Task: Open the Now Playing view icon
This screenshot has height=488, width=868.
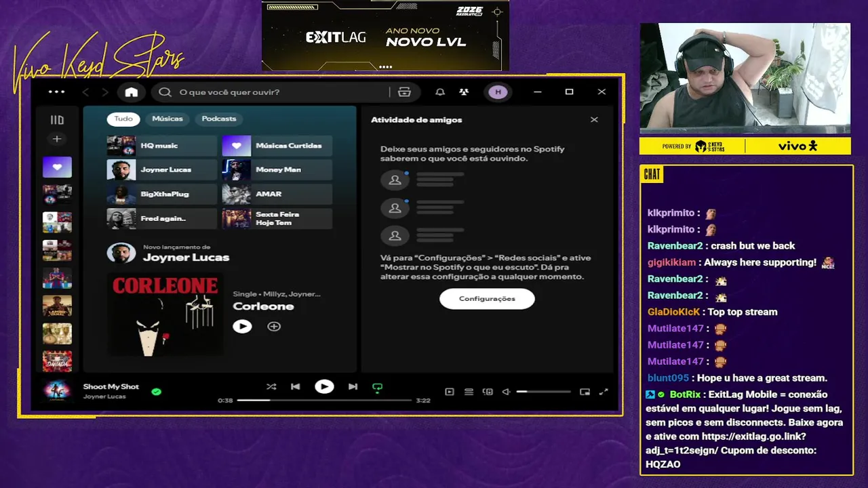Action: pyautogui.click(x=449, y=392)
